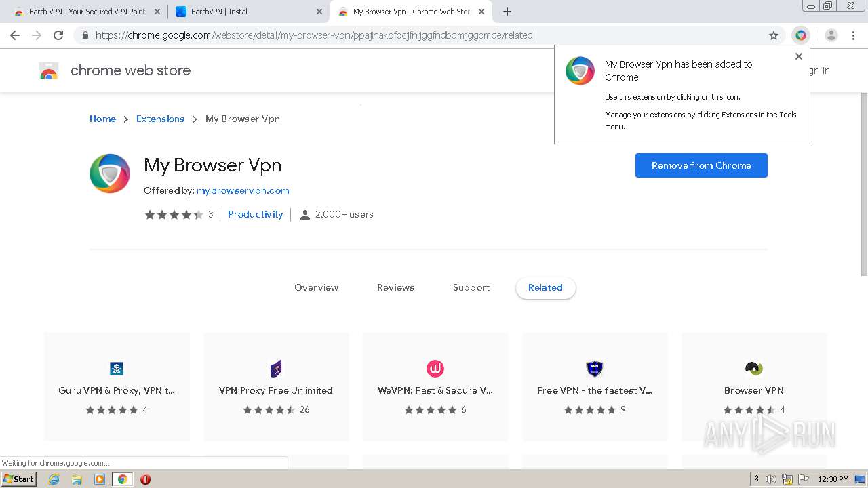
Task: Open the Overview tab
Action: click(316, 287)
